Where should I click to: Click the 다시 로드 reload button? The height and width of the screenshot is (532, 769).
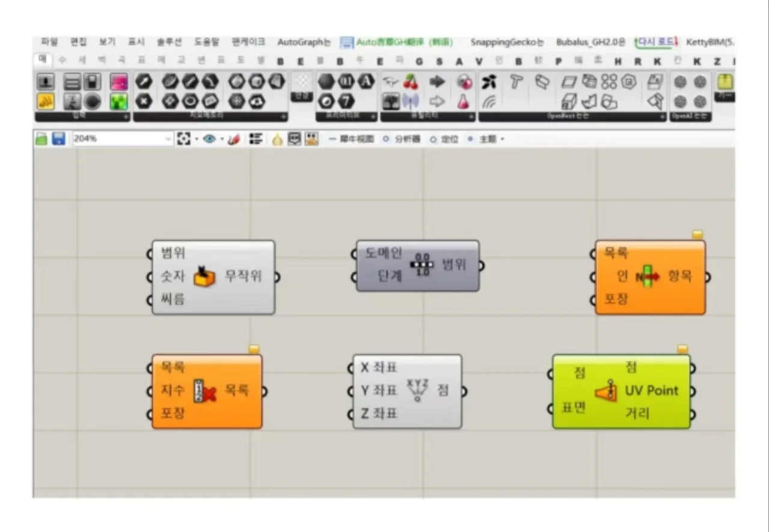(656, 42)
